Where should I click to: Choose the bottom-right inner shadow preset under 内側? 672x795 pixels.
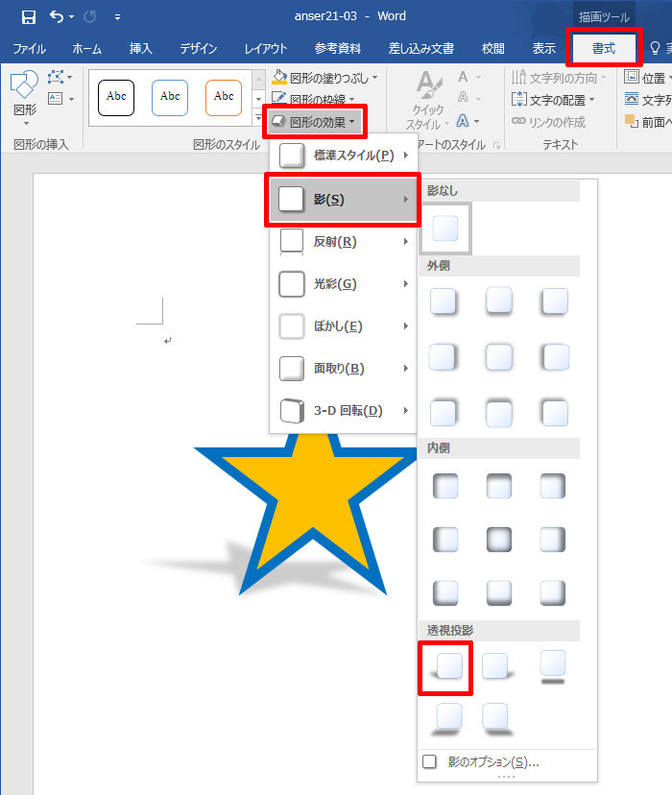click(552, 592)
